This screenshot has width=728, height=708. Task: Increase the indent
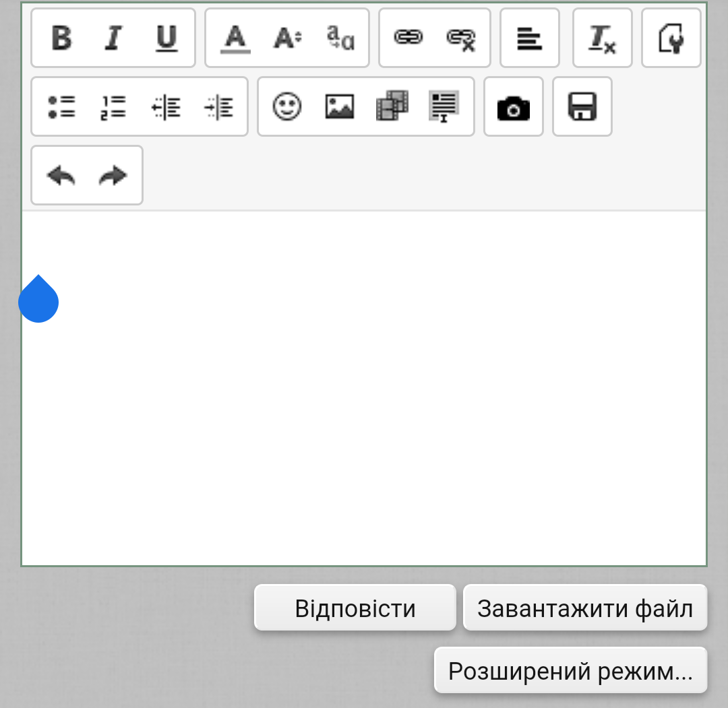tap(218, 106)
